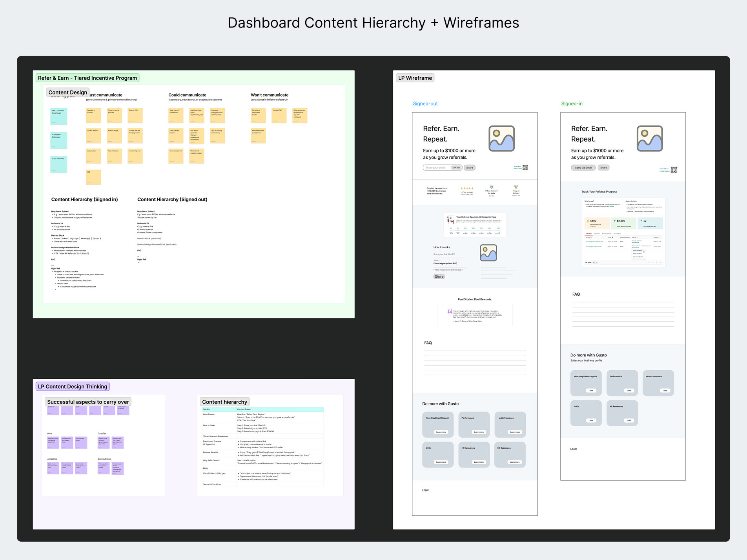The image size is (747, 560).
Task: Click the Send via Email button on signed-in hero
Action: pyautogui.click(x=583, y=167)
